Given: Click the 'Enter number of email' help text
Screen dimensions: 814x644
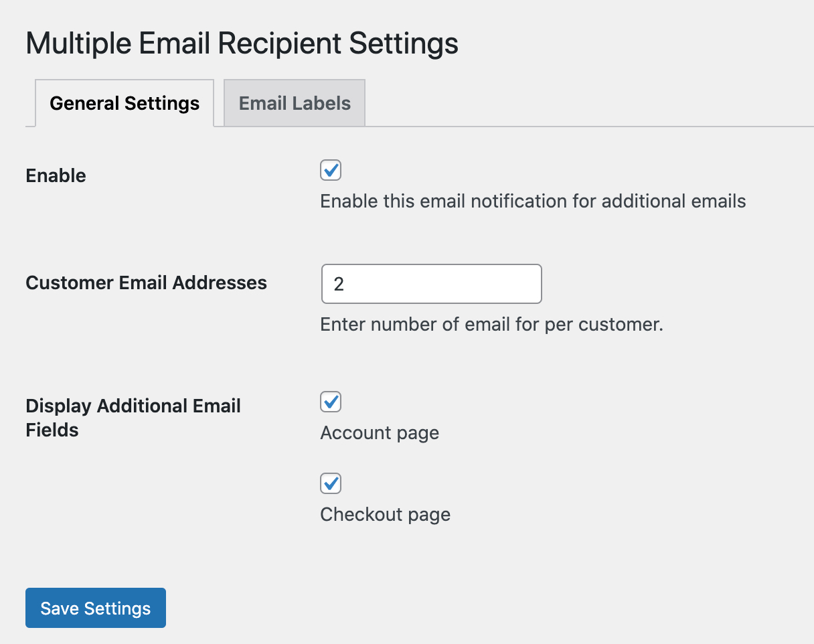Looking at the screenshot, I should pos(491,325).
